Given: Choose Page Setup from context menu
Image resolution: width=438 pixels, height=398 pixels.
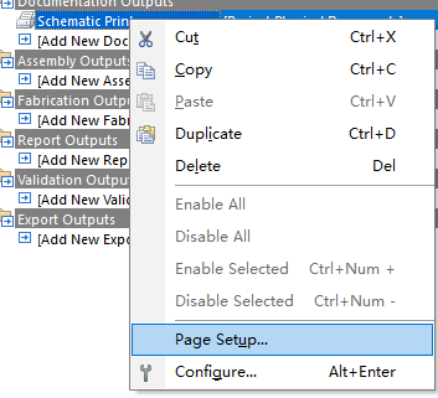Looking at the screenshot, I should [x=282, y=340].
